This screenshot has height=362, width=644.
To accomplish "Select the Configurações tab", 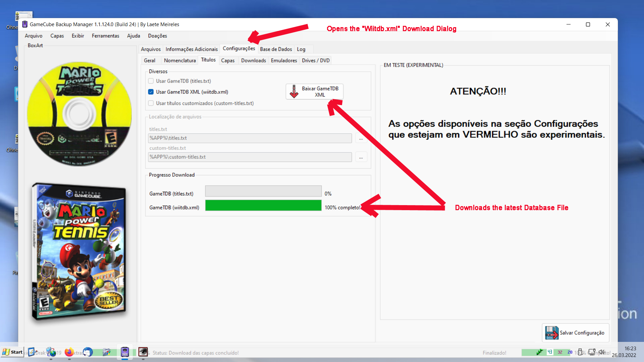I will pos(239,49).
